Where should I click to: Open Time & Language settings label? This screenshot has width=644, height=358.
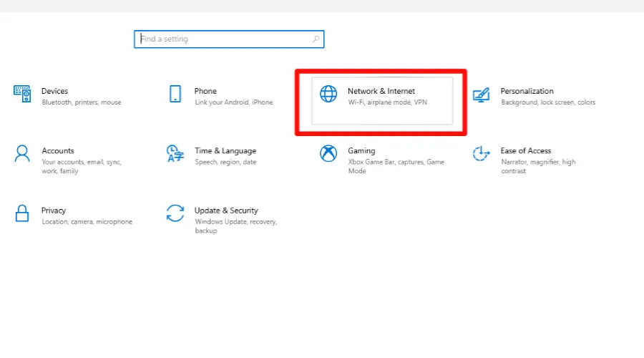coord(225,151)
